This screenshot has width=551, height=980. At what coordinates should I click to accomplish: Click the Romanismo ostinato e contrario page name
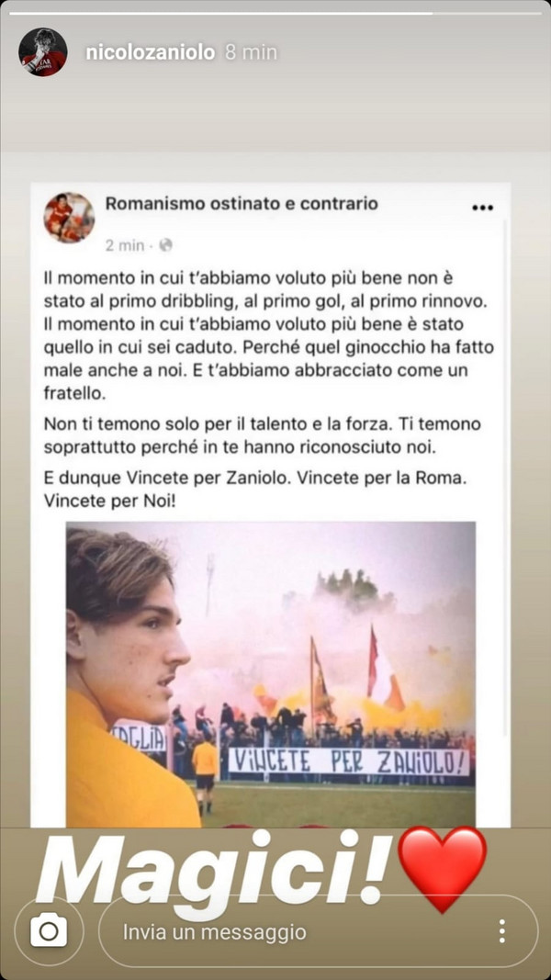coord(242,204)
